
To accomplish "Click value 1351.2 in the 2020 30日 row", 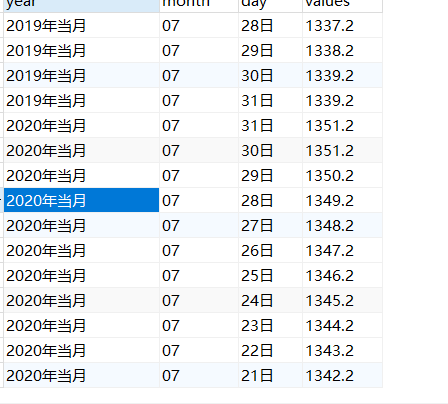I will (342, 150).
